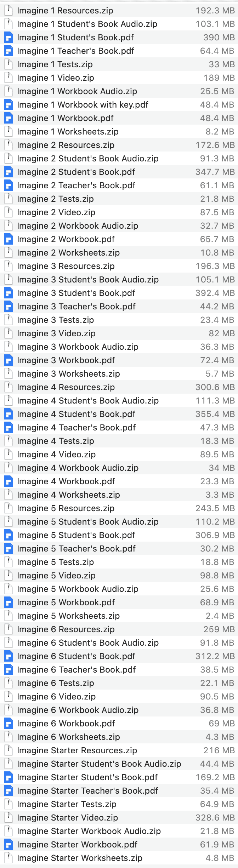Select Imagine 3 Workbook Audio.zip file name
Image resolution: width=238 pixels, height=868 pixels.
tap(78, 347)
